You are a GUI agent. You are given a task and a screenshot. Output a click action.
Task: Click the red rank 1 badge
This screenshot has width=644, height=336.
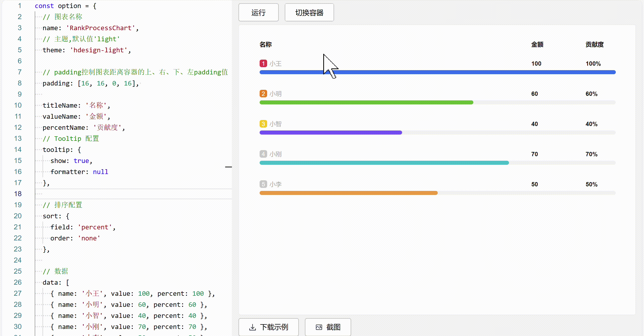tap(263, 63)
